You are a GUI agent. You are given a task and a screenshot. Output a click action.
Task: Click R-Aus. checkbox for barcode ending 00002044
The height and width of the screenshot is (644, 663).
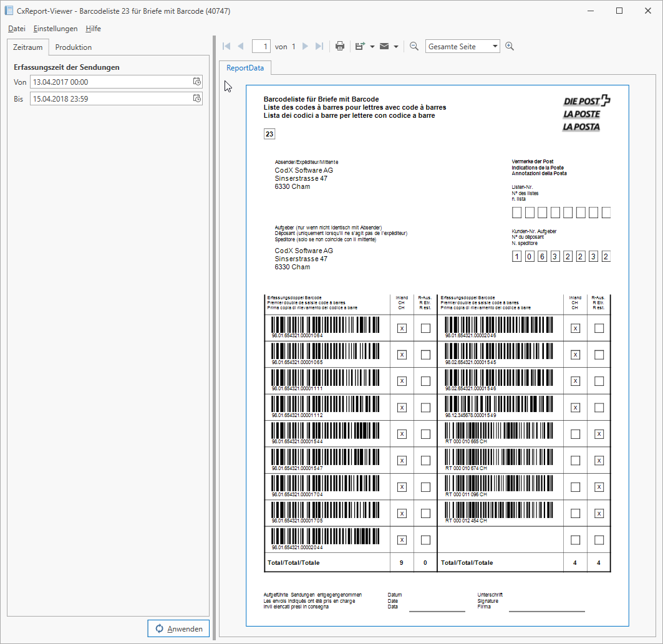(x=426, y=540)
